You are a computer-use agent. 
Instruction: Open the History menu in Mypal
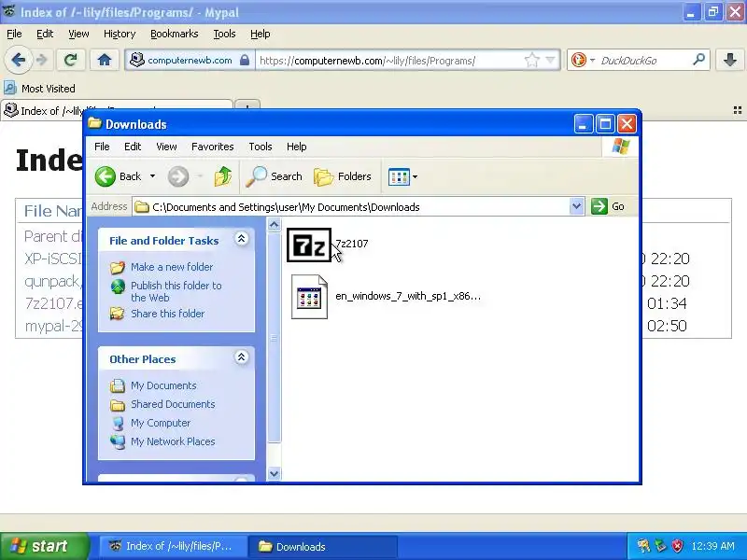coord(120,34)
